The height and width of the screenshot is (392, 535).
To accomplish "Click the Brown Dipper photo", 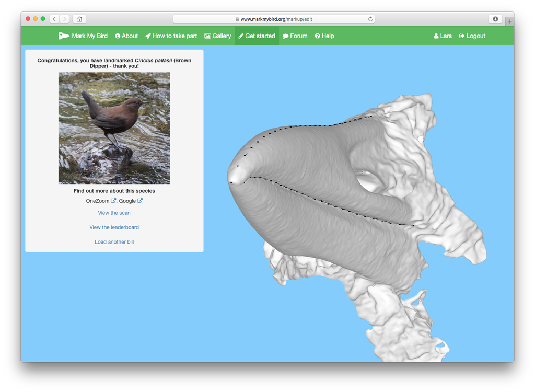I will pyautogui.click(x=114, y=128).
